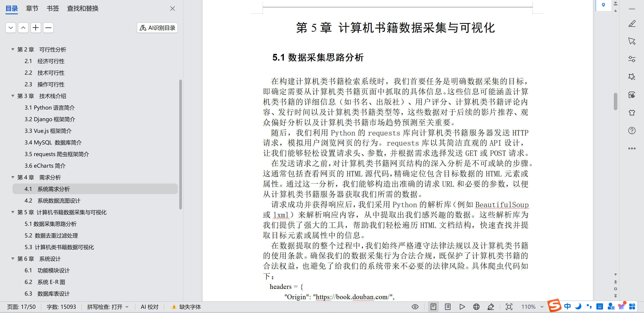Collapse the right sidebar with the dash icon
The image size is (644, 313).
[632, 9]
